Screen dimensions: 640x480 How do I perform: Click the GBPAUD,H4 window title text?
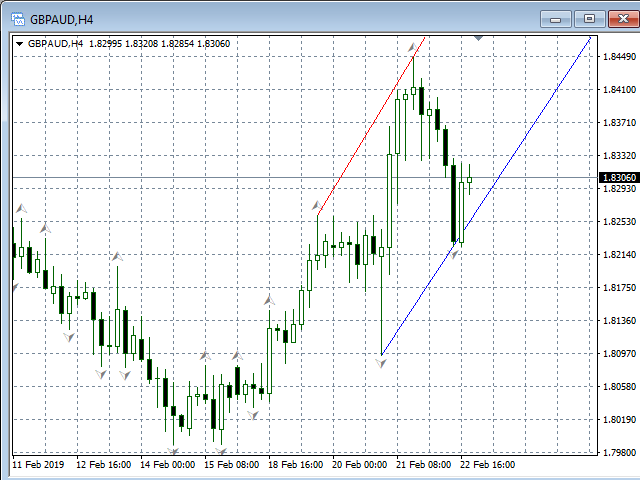(62, 20)
